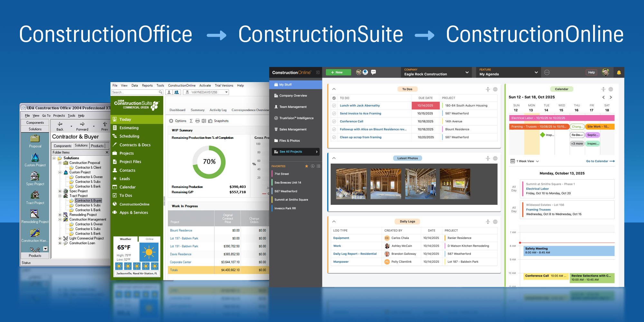
Task: Open the Company dropdown Eagle Rock Construction
Action: [x=437, y=72]
